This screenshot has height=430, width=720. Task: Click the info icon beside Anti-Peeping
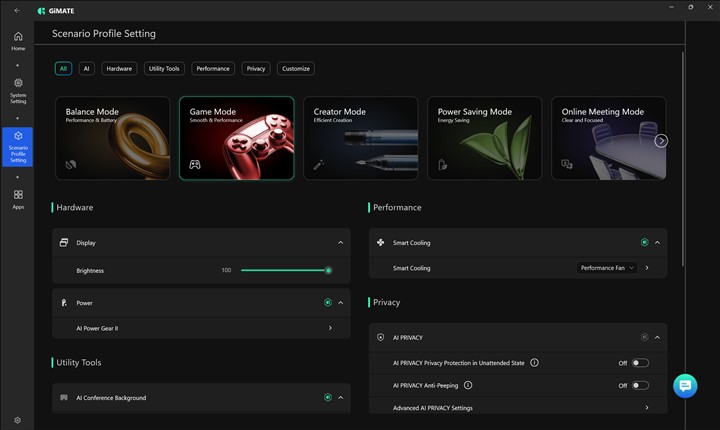click(x=468, y=385)
